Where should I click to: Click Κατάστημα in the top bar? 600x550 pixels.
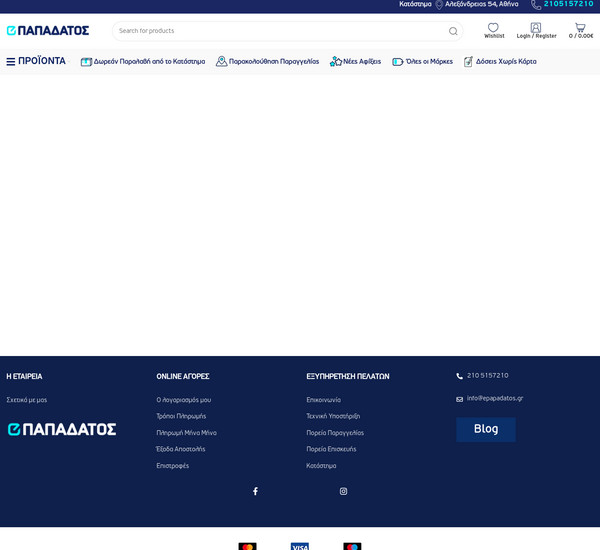click(x=415, y=4)
